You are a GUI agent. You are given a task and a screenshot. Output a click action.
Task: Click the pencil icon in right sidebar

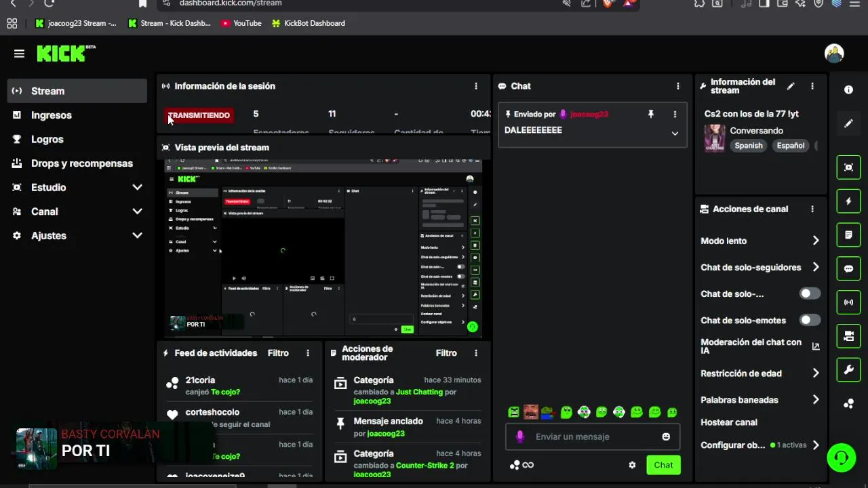(x=848, y=123)
